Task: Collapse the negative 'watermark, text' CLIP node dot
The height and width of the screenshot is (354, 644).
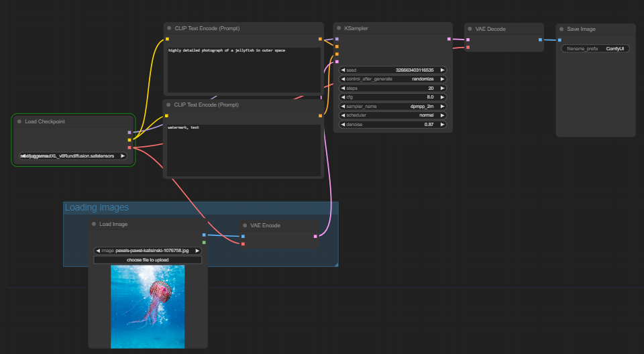Action: click(168, 105)
